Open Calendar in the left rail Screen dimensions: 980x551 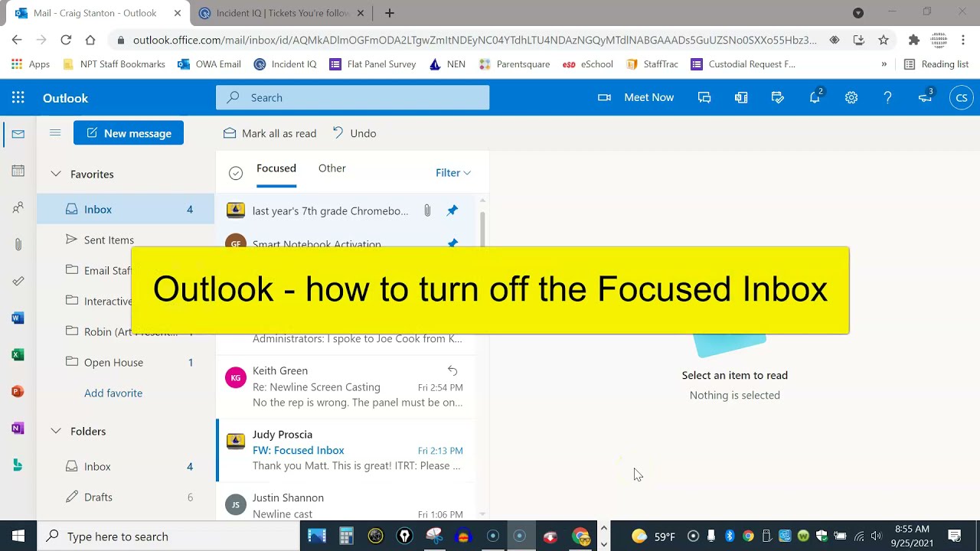[x=18, y=171]
